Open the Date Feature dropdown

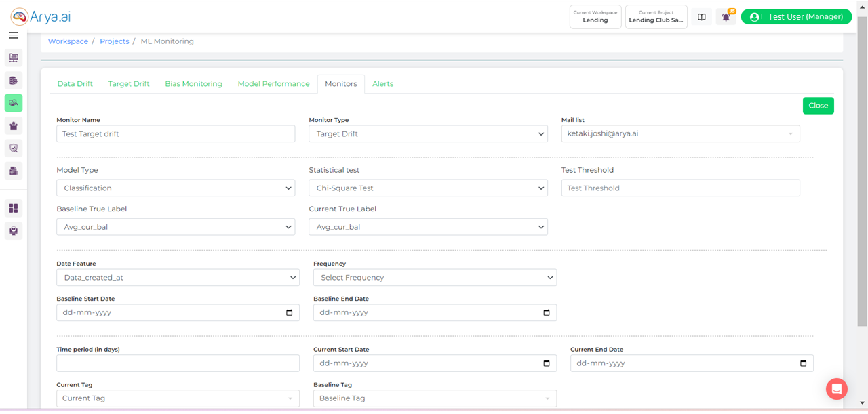coord(178,278)
